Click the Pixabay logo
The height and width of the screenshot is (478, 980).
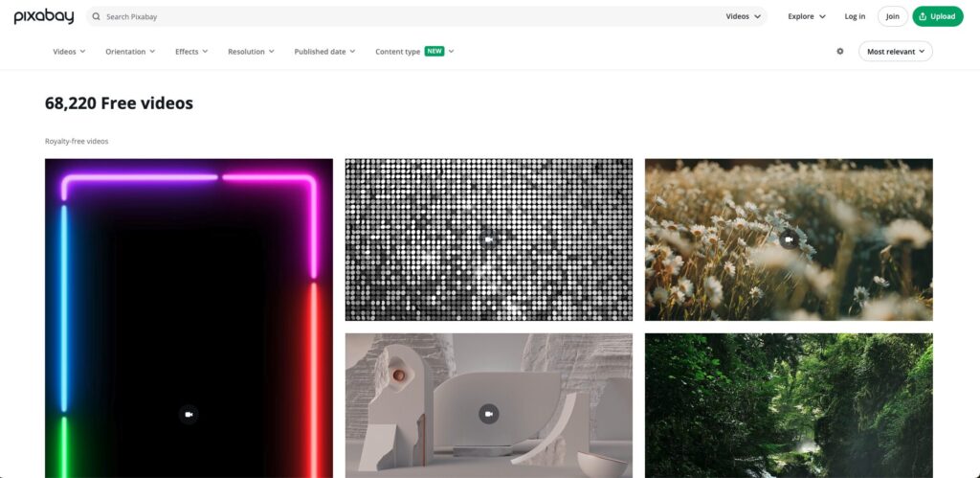point(44,16)
